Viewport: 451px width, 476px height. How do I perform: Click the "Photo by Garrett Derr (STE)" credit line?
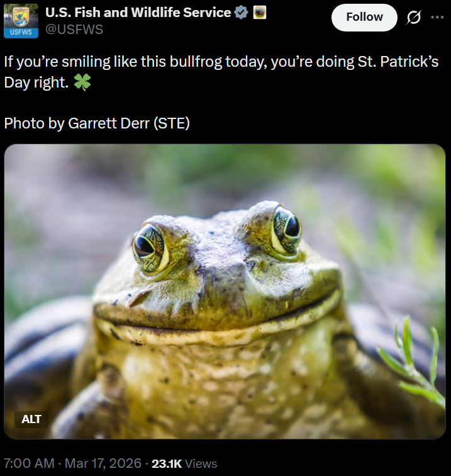(97, 123)
